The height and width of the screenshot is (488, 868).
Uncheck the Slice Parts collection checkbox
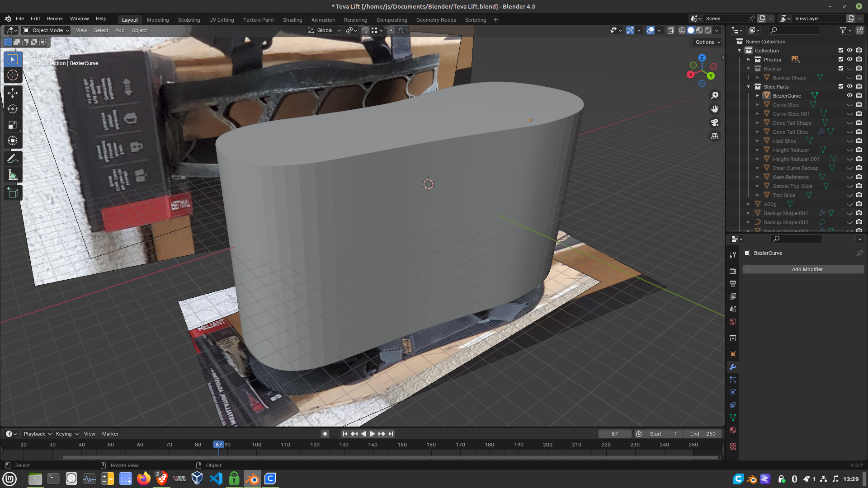(x=841, y=86)
